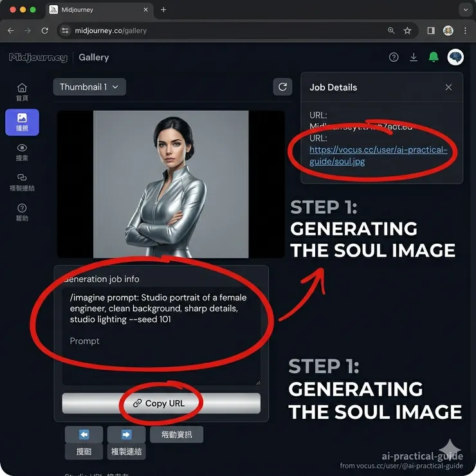Open the vocus.cc soul.jpg link
476x476 pixels.
(378, 156)
